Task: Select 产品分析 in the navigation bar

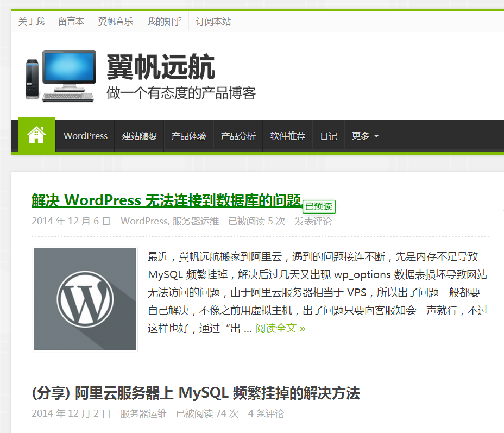Action: coord(238,136)
